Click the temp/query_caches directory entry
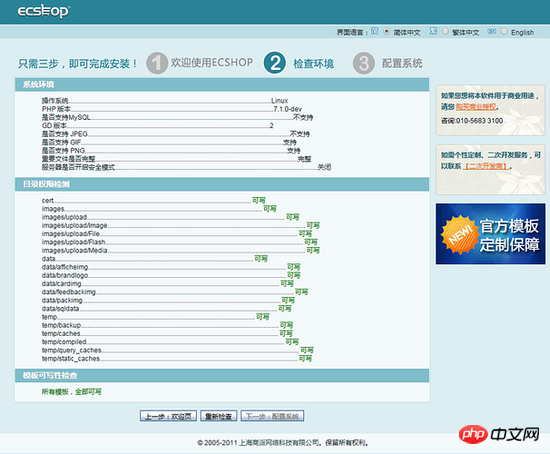This screenshot has width=550, height=454. (72, 350)
